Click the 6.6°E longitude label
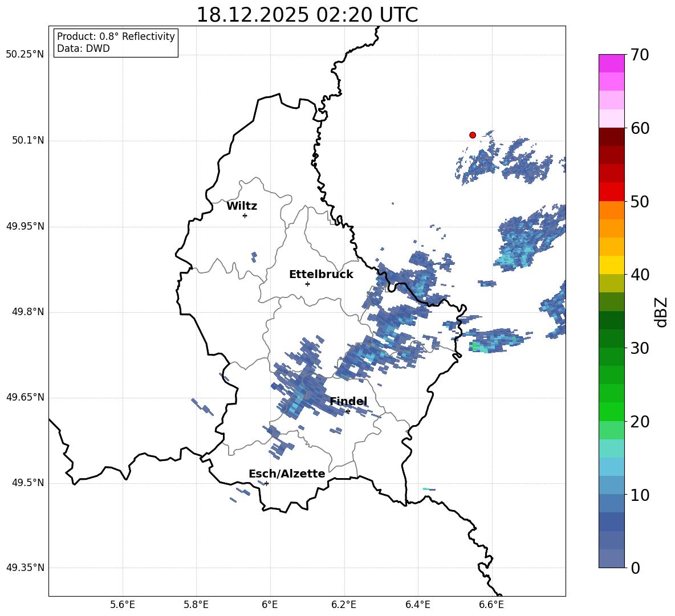This screenshot has height=616, width=675. coord(491,605)
